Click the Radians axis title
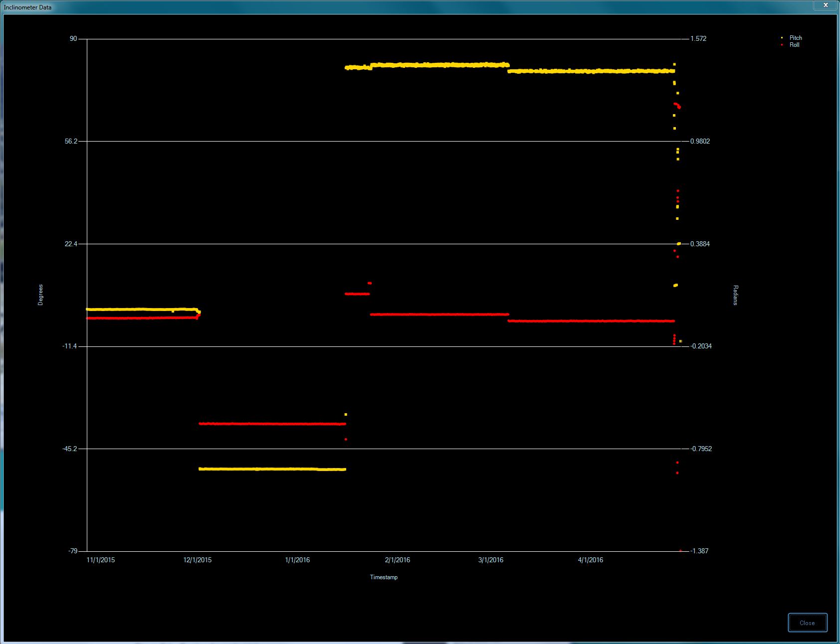The image size is (840, 644). click(x=735, y=295)
